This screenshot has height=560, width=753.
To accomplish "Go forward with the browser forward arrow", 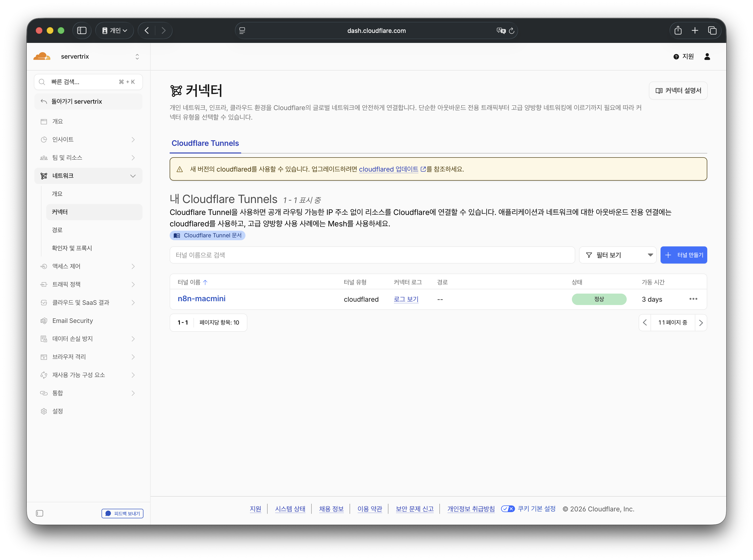I will point(164,31).
